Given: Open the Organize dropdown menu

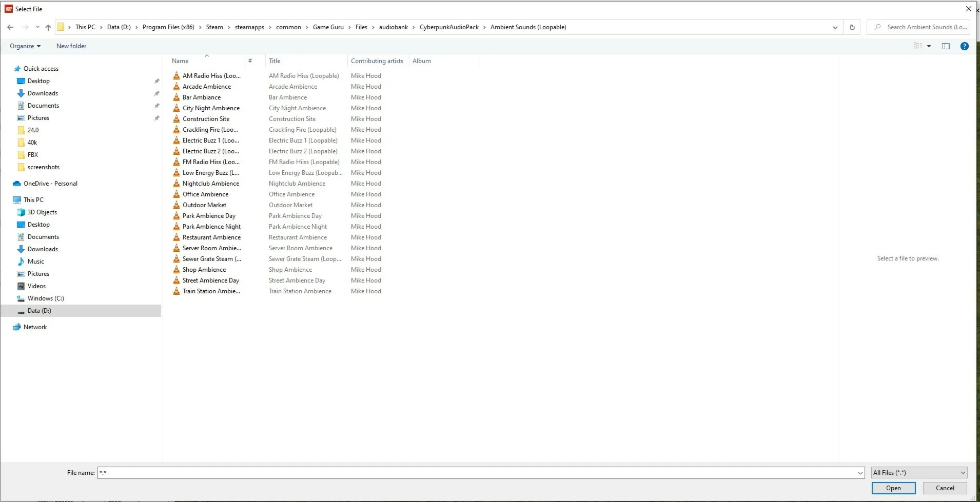Looking at the screenshot, I should [25, 46].
